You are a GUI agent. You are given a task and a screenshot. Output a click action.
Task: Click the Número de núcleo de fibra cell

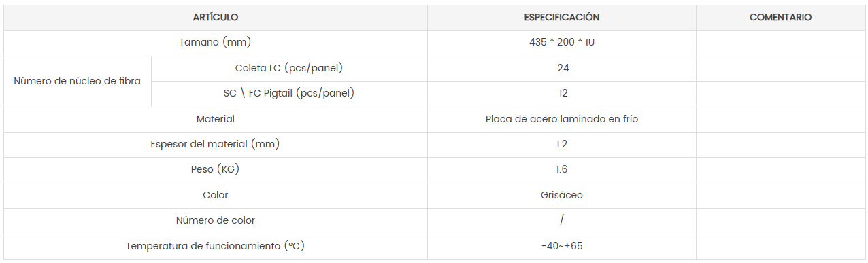(x=78, y=81)
